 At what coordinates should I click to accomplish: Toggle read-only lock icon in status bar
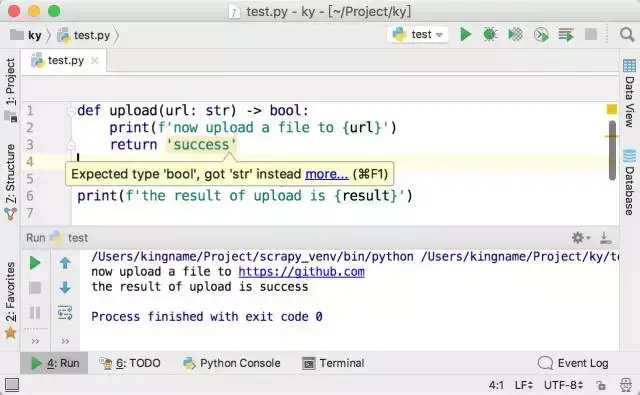[x=601, y=385]
